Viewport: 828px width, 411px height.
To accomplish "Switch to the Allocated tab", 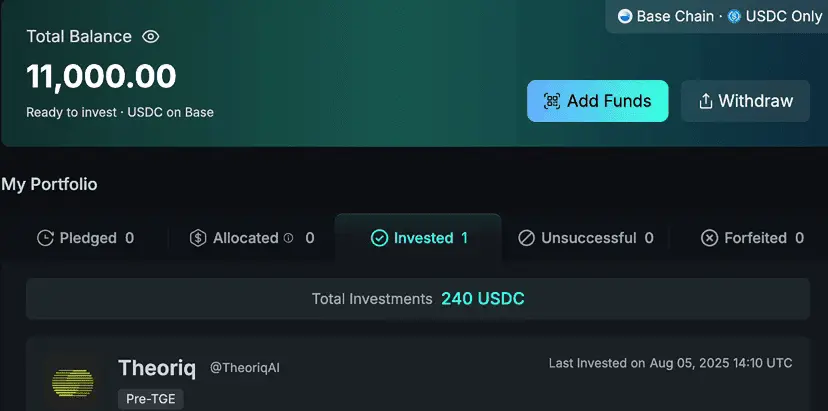I will [252, 238].
